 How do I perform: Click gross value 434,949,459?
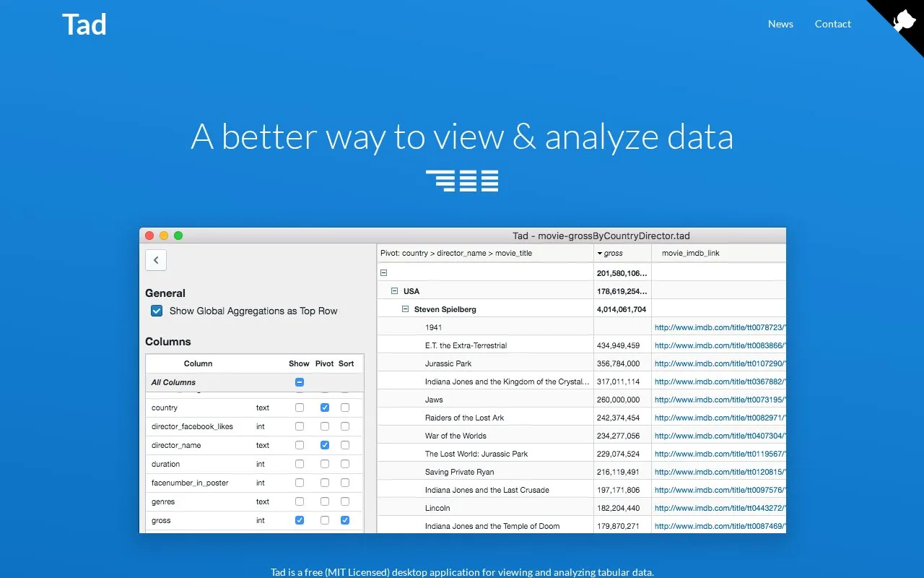[619, 345]
